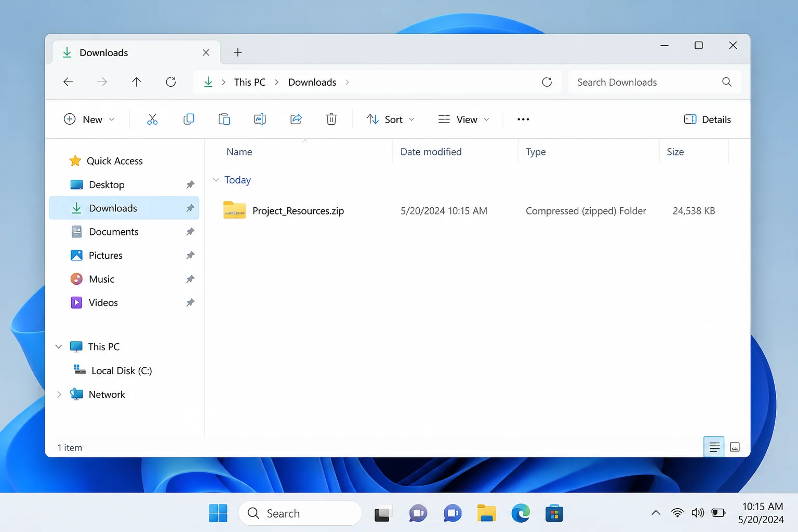Open the View dropdown
This screenshot has width=798, height=532.
point(463,119)
